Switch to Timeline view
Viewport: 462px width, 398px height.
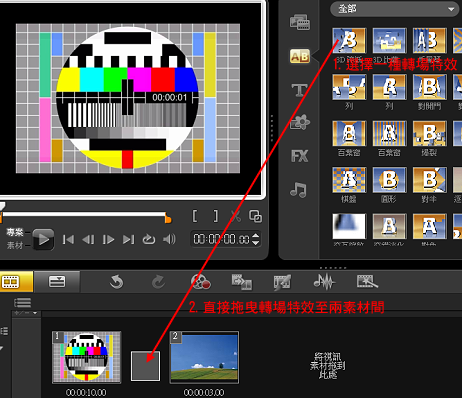coord(57,282)
